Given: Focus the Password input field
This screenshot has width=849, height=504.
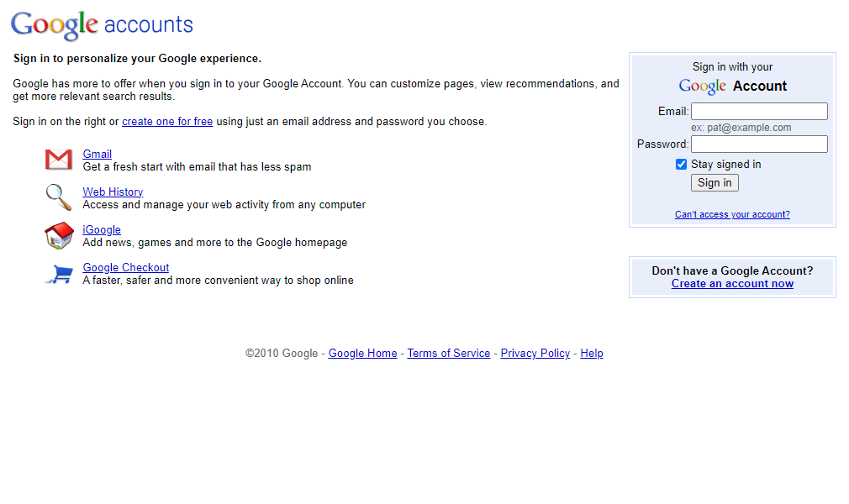Looking at the screenshot, I should [x=759, y=144].
